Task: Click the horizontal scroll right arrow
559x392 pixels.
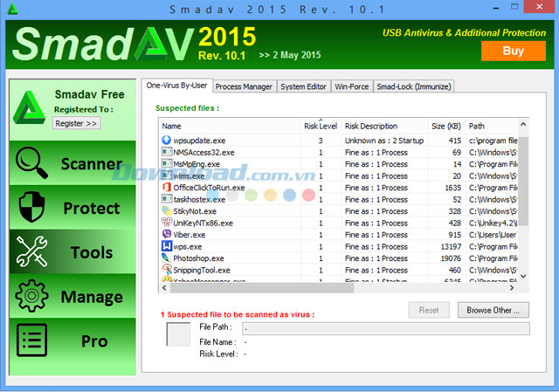Action: (x=512, y=288)
